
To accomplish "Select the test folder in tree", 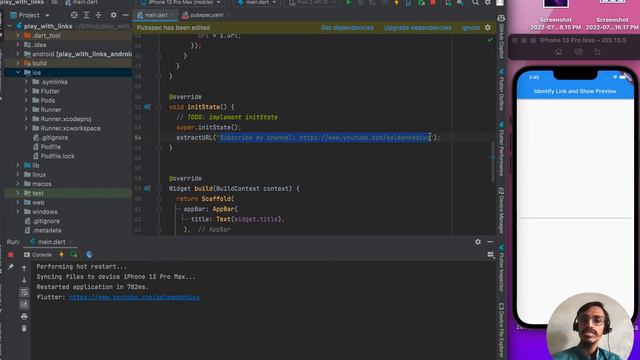I will point(38,193).
